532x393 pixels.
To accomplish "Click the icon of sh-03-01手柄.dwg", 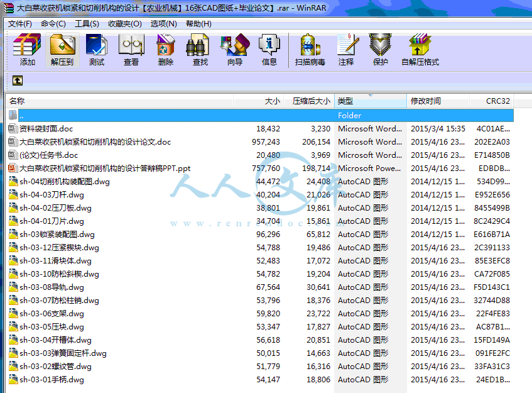I will tap(13, 379).
